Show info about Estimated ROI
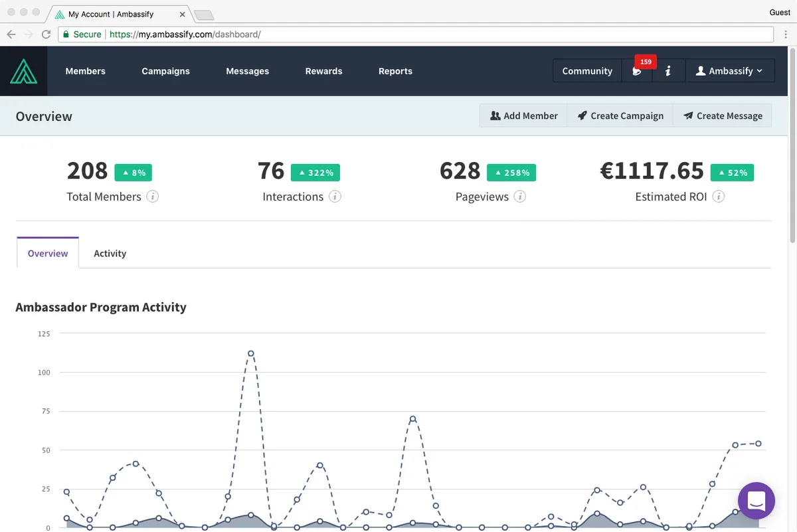The image size is (797, 532). tap(719, 197)
